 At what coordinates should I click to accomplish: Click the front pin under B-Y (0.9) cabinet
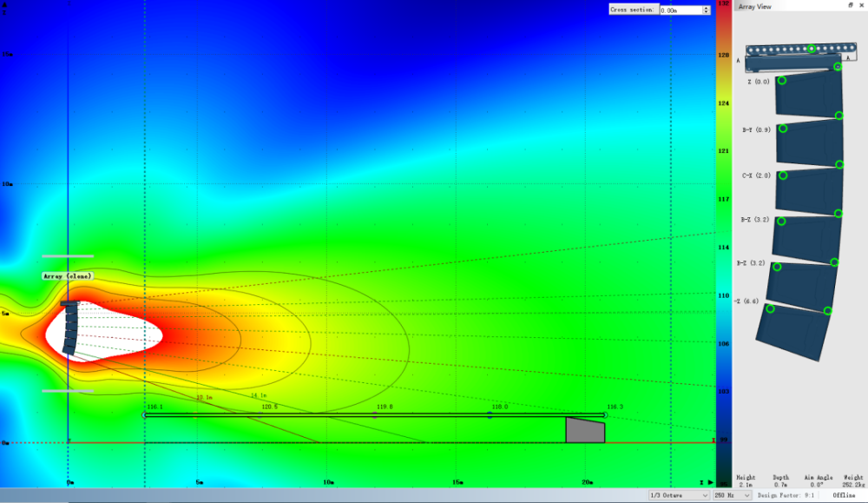pyautogui.click(x=839, y=164)
